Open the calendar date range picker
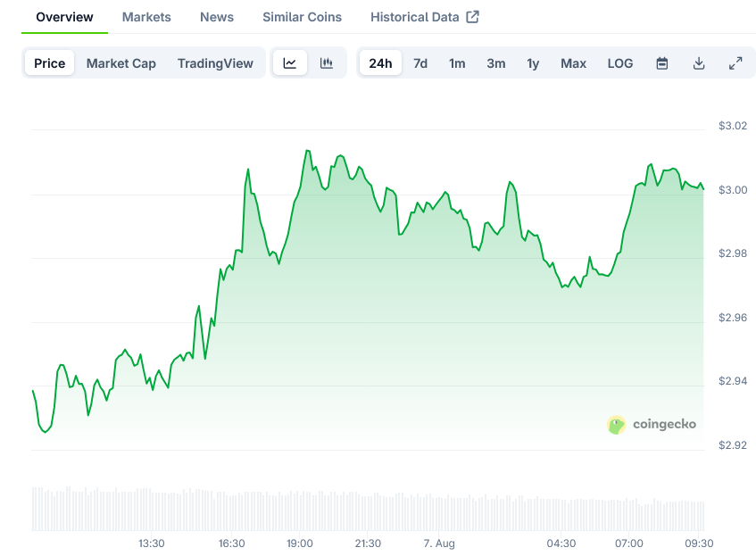 (x=662, y=63)
